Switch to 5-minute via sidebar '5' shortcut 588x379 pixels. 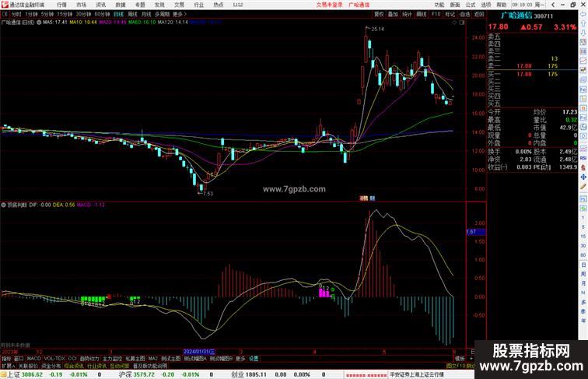point(583,227)
